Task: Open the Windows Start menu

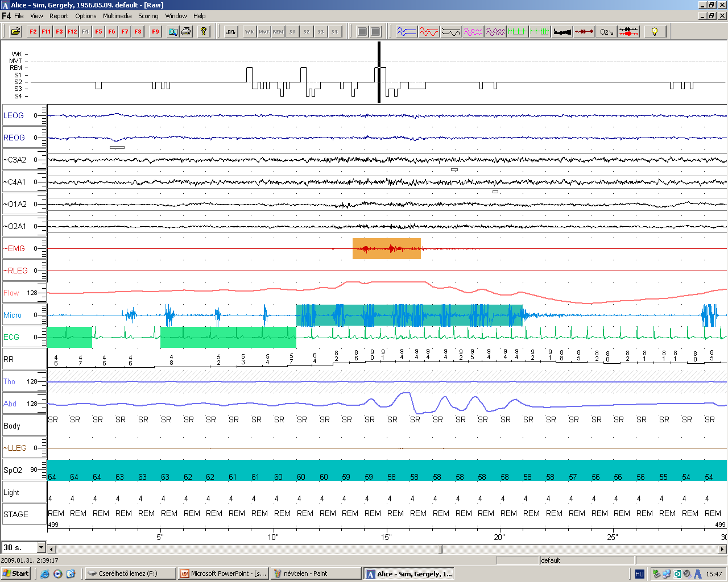Action: pyautogui.click(x=16, y=573)
